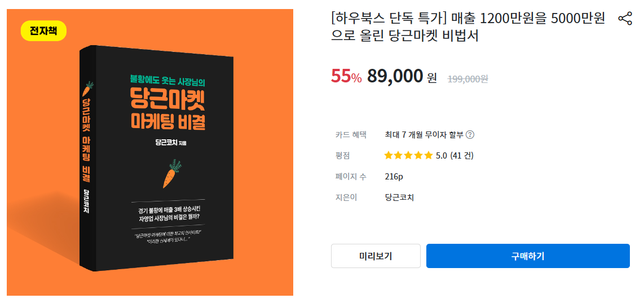Viewport: 644px width, 307px height.
Task: Click the book cover product image
Action: [x=150, y=152]
